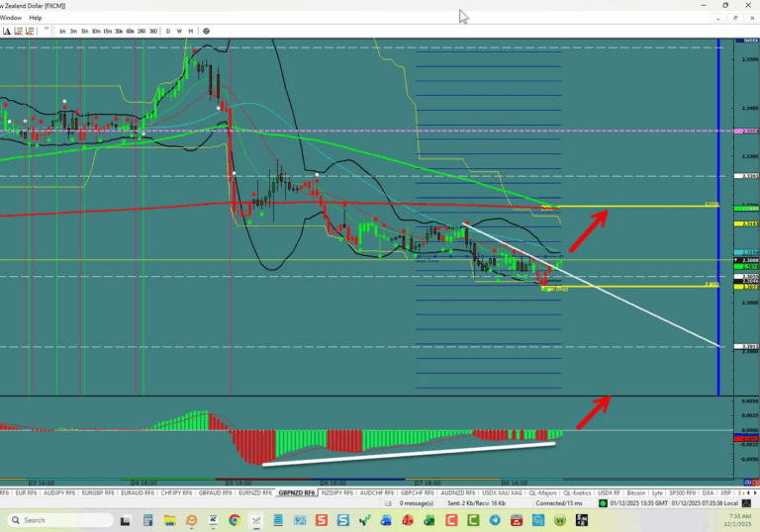This screenshot has width=760, height=532.
Task: Click the first chart-list toolbar icon
Action: coord(19,31)
